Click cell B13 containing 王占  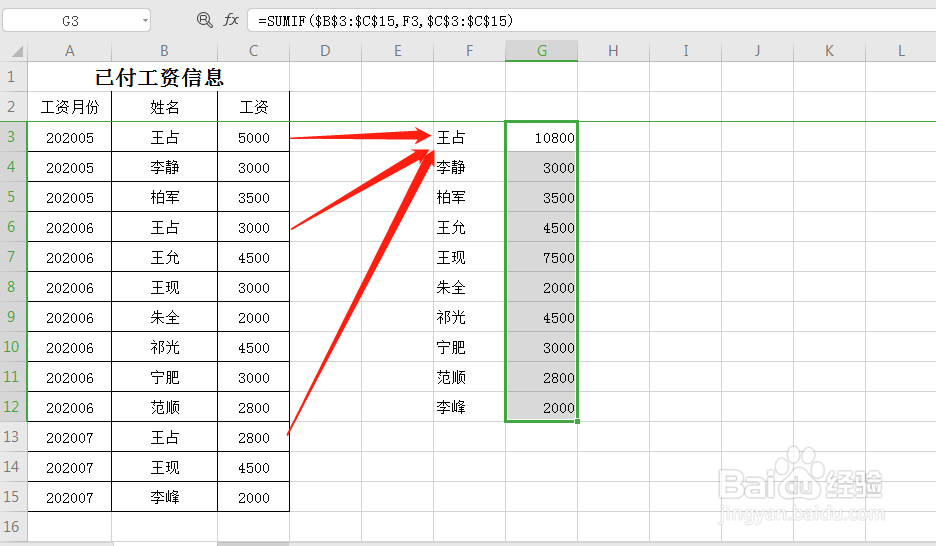click(x=165, y=437)
